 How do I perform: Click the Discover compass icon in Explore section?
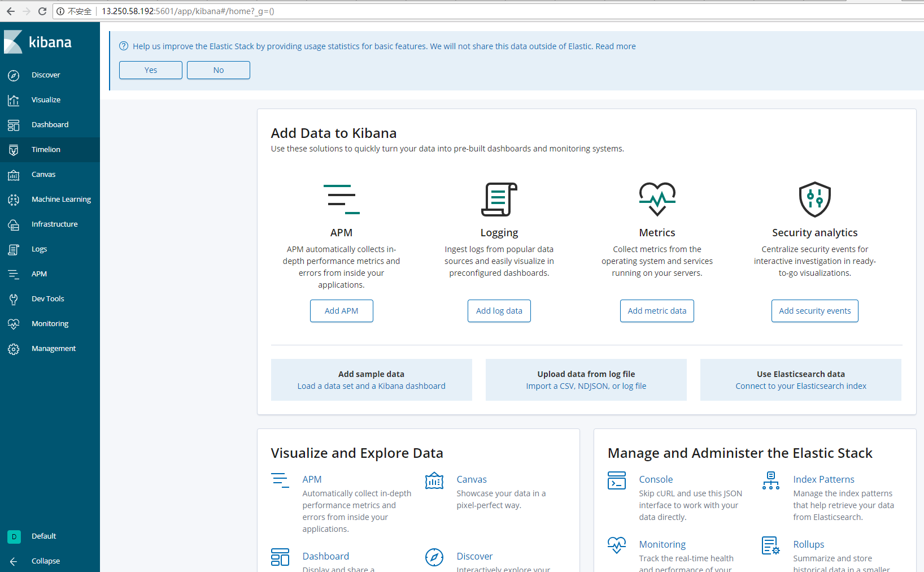click(434, 557)
